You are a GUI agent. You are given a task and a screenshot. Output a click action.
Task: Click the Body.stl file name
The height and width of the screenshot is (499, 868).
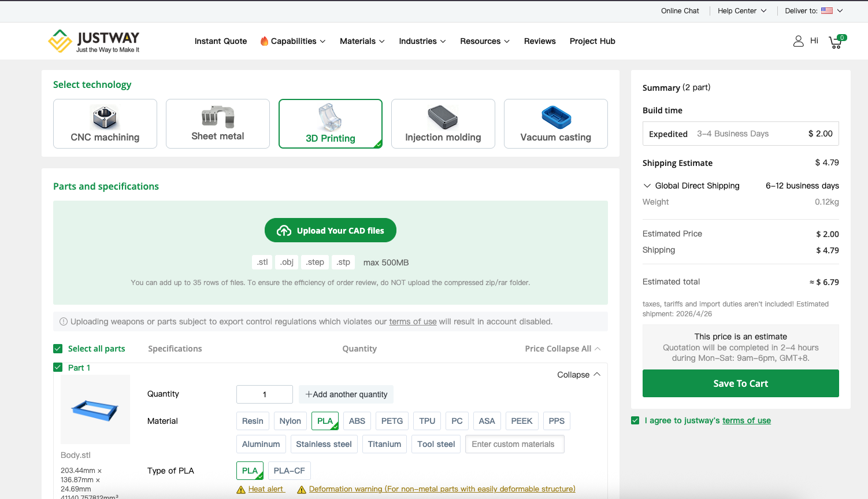pyautogui.click(x=76, y=455)
